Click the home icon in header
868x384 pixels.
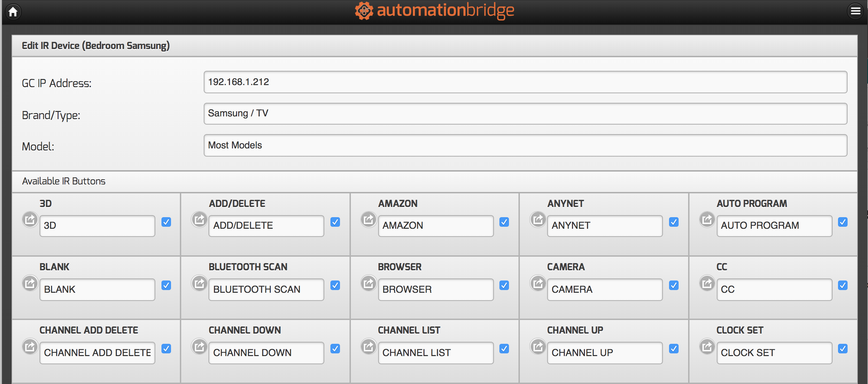[x=13, y=12]
